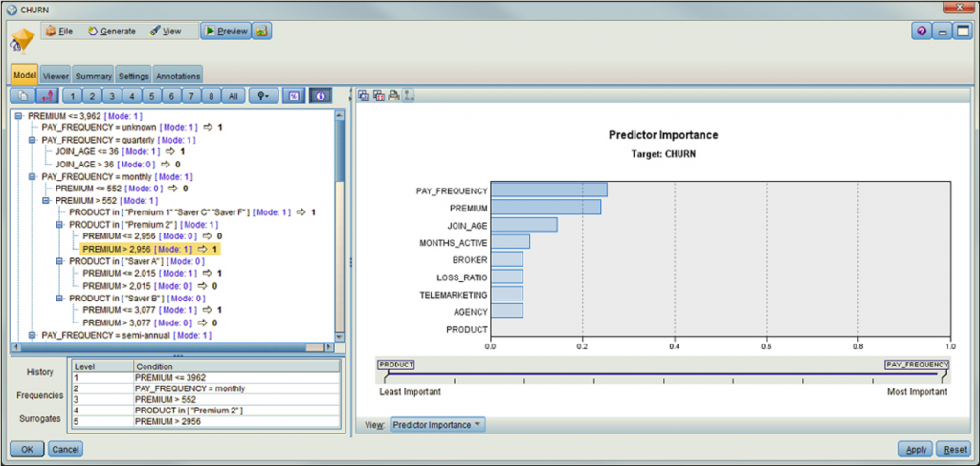Click the copy-data-table icon above chart
The height and width of the screenshot is (466, 980).
click(378, 96)
